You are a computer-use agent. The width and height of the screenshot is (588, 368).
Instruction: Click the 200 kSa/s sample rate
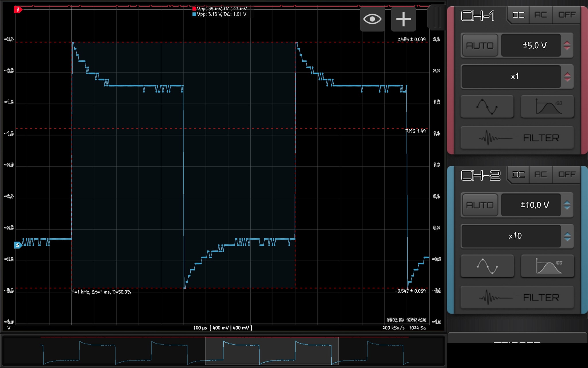[393, 328]
